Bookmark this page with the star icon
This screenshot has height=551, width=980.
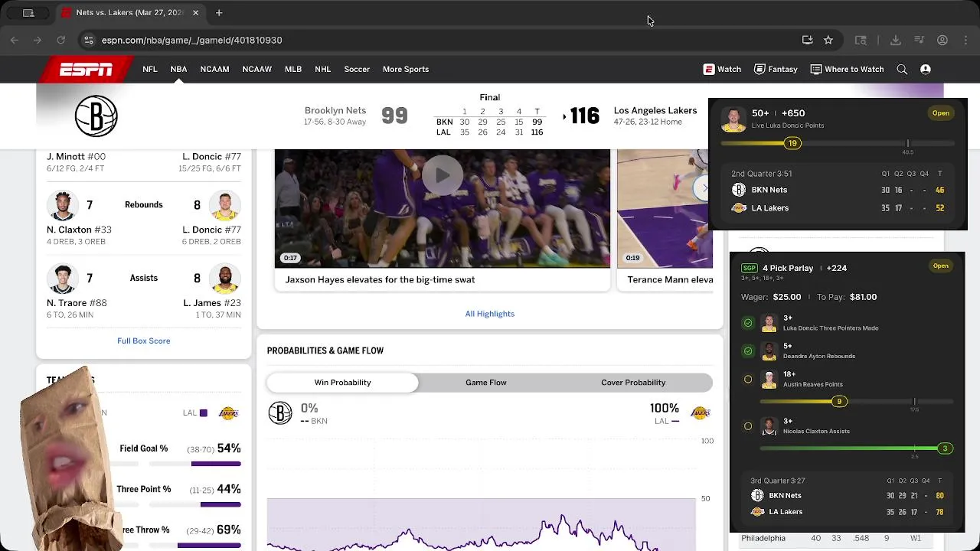(x=828, y=40)
